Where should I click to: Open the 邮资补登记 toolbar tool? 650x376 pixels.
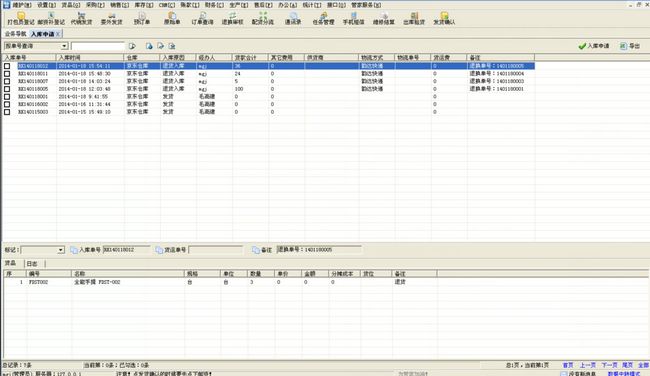(51, 19)
